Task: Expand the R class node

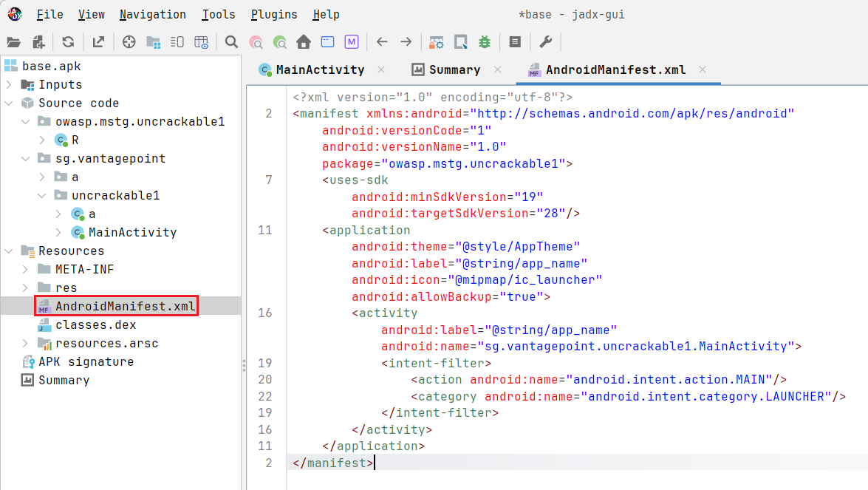Action: (42, 140)
